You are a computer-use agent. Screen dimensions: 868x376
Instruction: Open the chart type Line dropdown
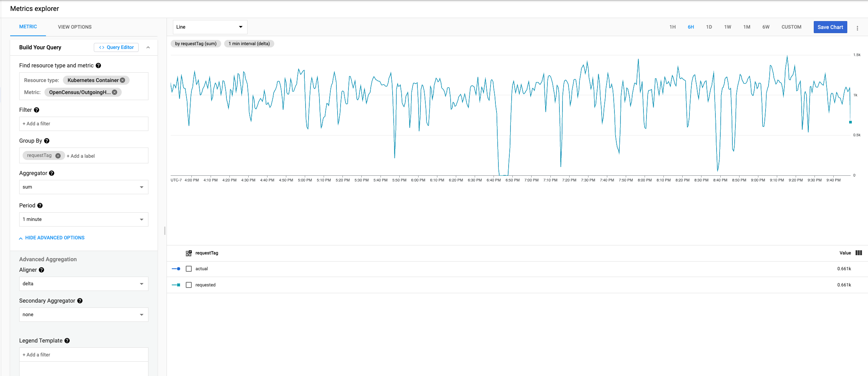(x=210, y=27)
